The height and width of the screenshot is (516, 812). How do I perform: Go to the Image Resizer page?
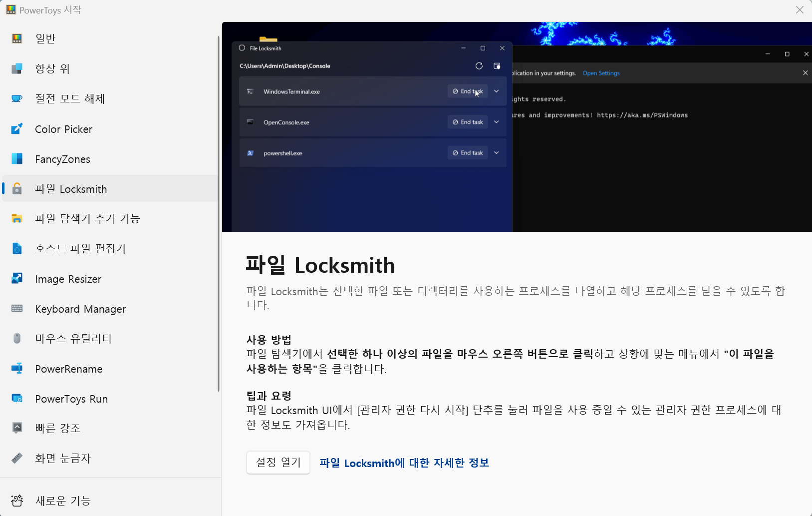tap(110, 279)
